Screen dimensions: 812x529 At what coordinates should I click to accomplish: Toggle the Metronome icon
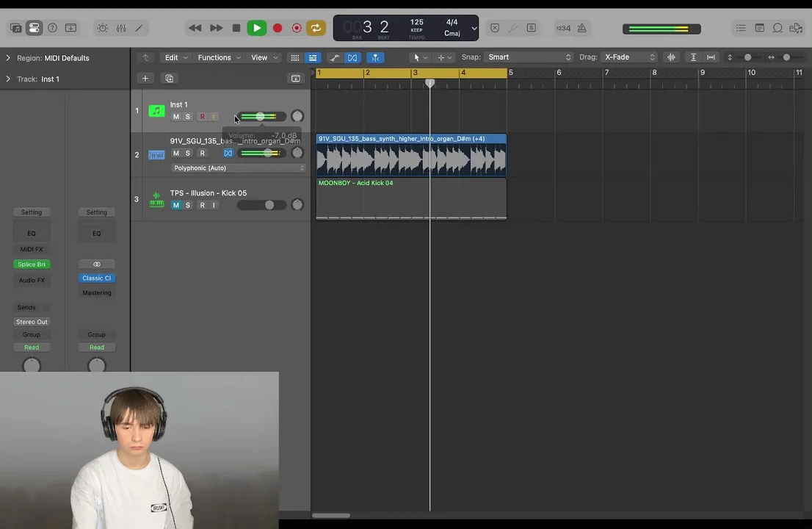click(581, 28)
